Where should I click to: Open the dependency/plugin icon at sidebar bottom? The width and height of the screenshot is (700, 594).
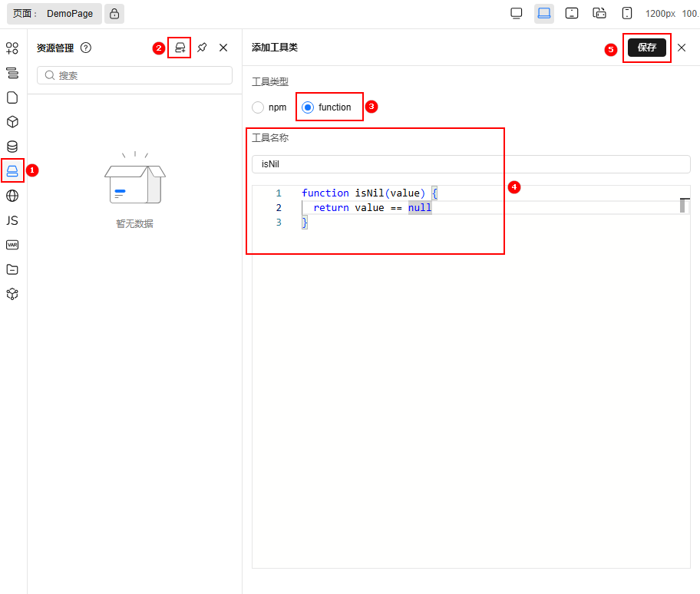click(x=12, y=294)
